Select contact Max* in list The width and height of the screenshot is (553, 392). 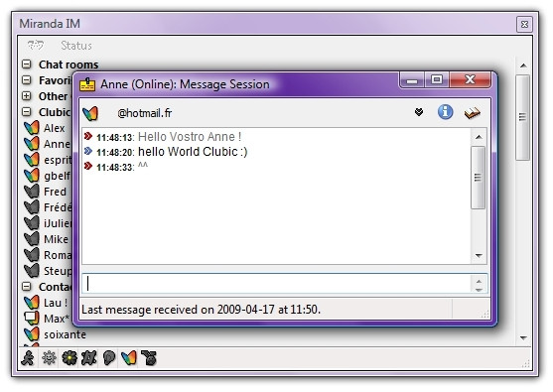click(57, 319)
